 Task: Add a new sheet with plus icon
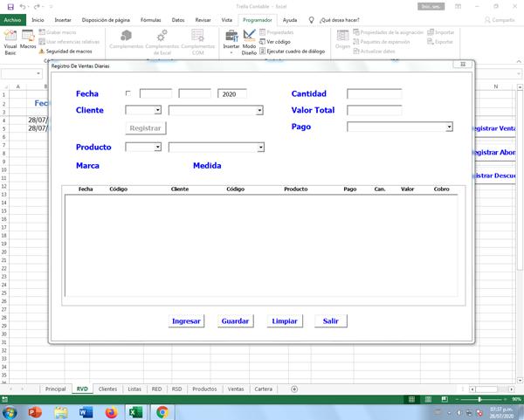pyautogui.click(x=294, y=389)
